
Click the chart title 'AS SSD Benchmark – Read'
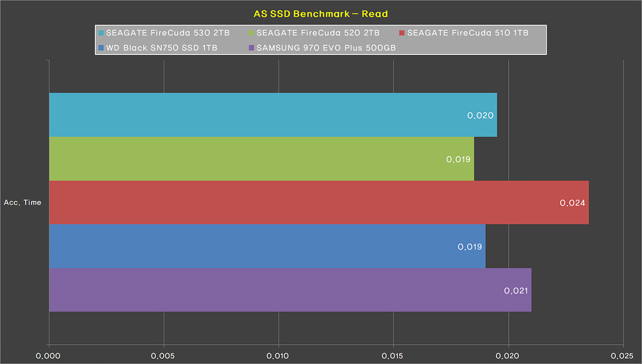[x=320, y=14]
